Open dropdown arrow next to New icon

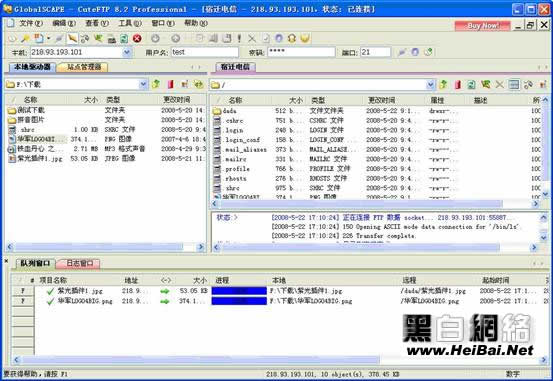pyautogui.click(x=49, y=38)
